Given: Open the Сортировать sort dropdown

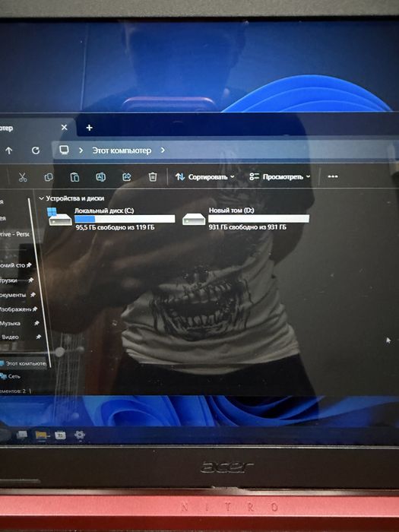Looking at the screenshot, I should (x=205, y=177).
